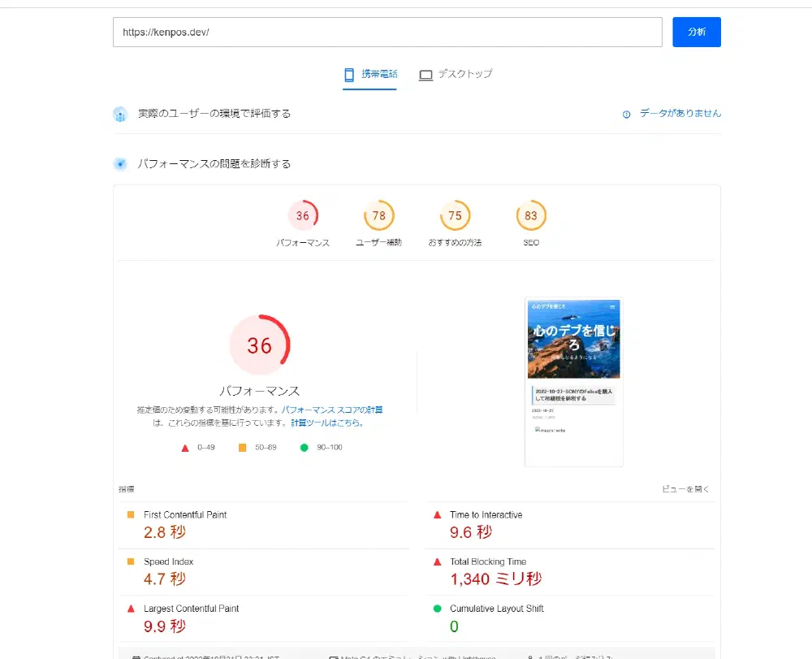Click the パフォーマンスの問題を診断する heading
812x659 pixels.
[x=214, y=163]
